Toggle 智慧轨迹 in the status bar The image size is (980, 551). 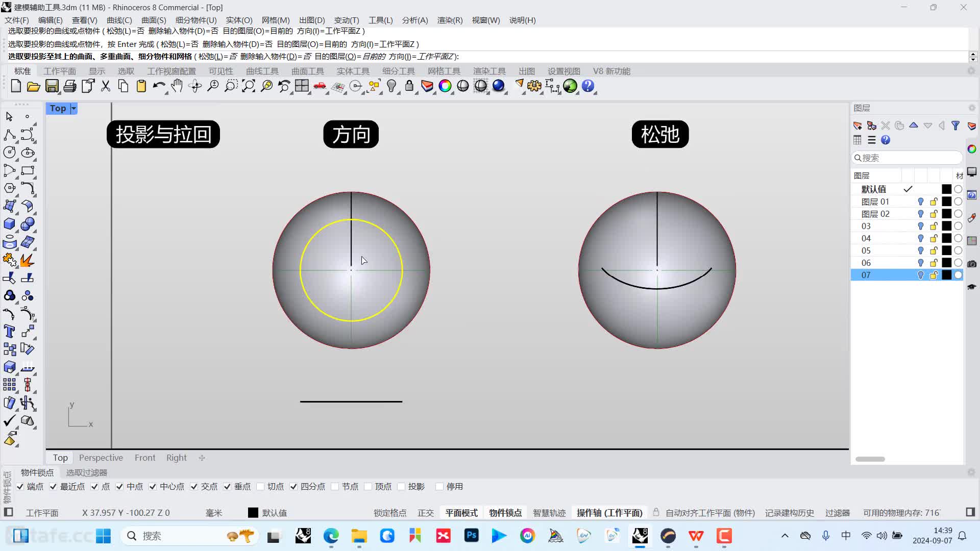coord(549,513)
